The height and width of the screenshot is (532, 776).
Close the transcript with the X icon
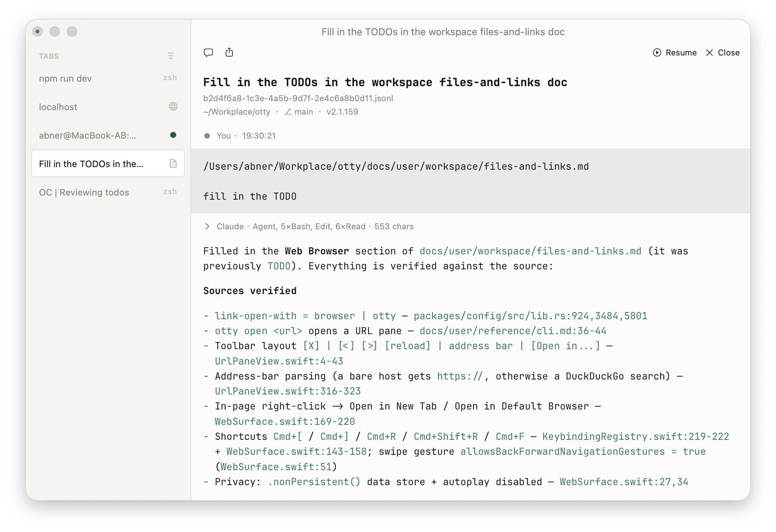click(709, 52)
